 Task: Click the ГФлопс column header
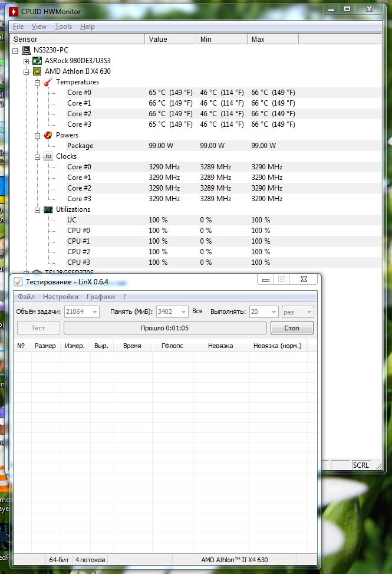pos(172,346)
